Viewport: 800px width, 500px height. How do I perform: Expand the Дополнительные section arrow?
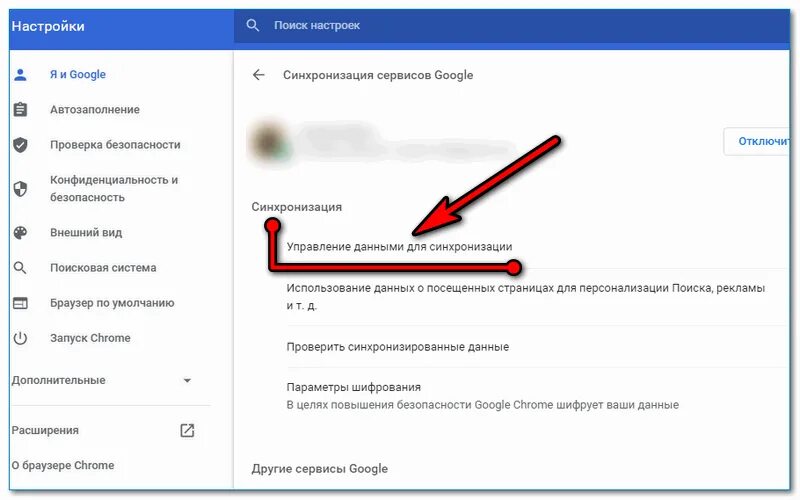(x=187, y=381)
